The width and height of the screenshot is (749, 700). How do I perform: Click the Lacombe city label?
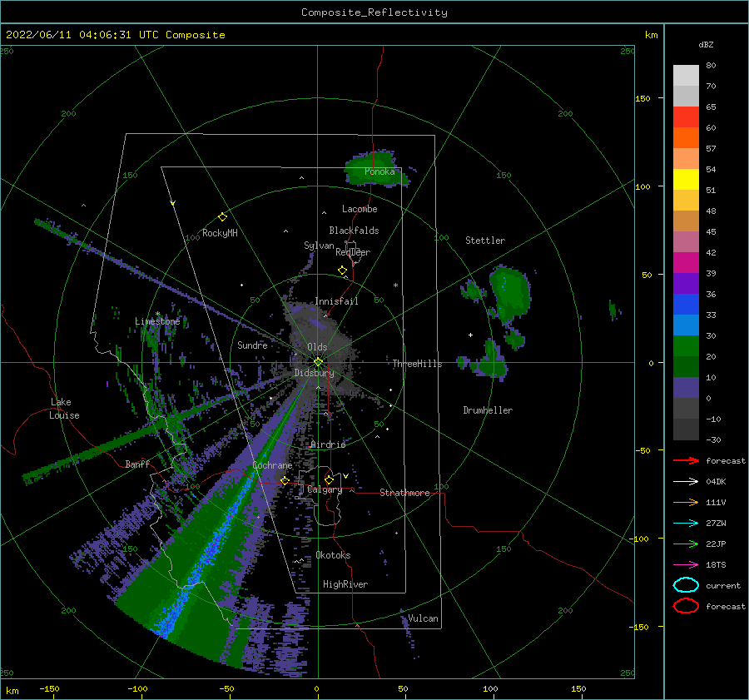pyautogui.click(x=360, y=209)
